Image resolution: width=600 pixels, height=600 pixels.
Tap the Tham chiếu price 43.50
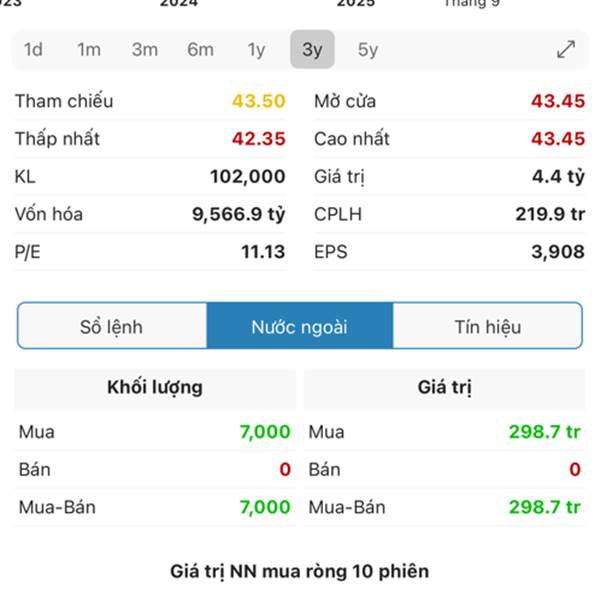pos(259,101)
